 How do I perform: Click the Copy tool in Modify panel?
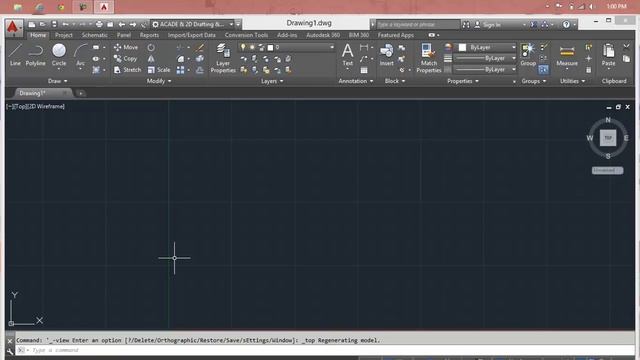(125, 59)
